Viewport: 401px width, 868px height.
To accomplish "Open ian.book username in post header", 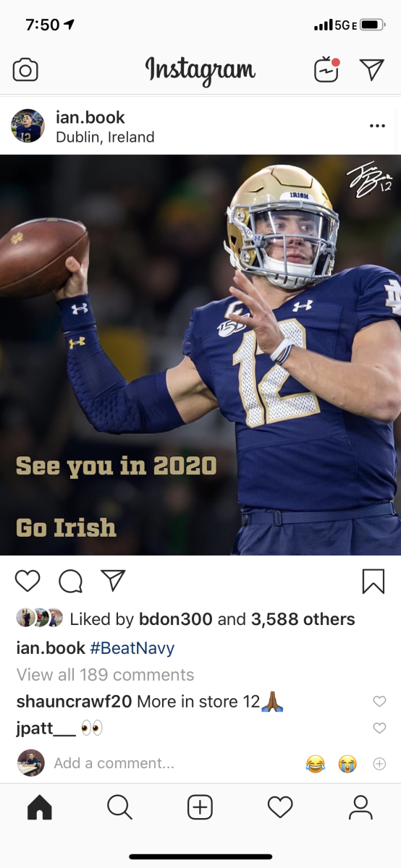I will click(90, 117).
